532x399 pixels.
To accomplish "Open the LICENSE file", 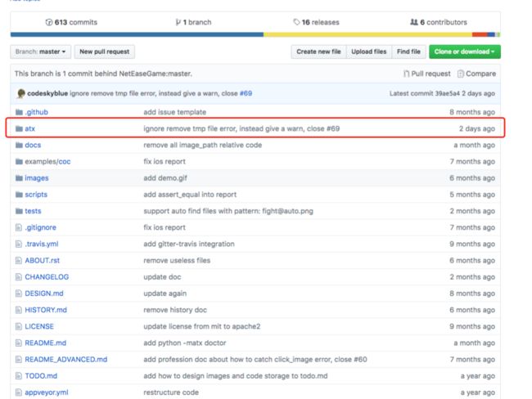I will coord(39,326).
